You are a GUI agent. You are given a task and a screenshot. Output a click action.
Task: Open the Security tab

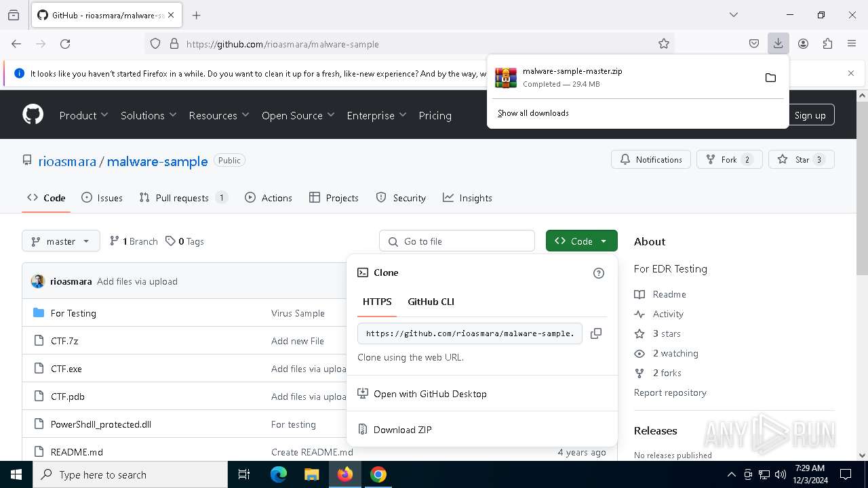[401, 198]
